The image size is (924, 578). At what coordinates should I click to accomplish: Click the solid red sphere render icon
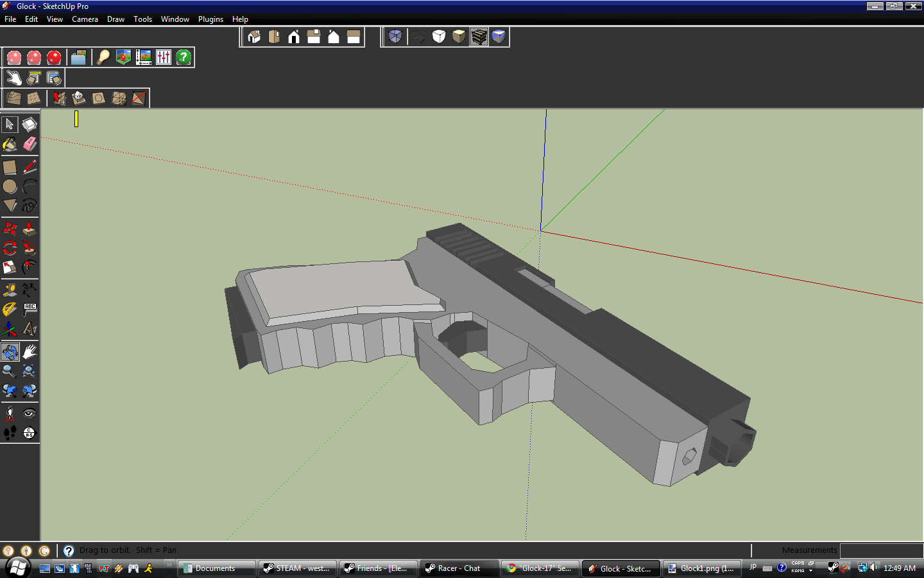54,57
